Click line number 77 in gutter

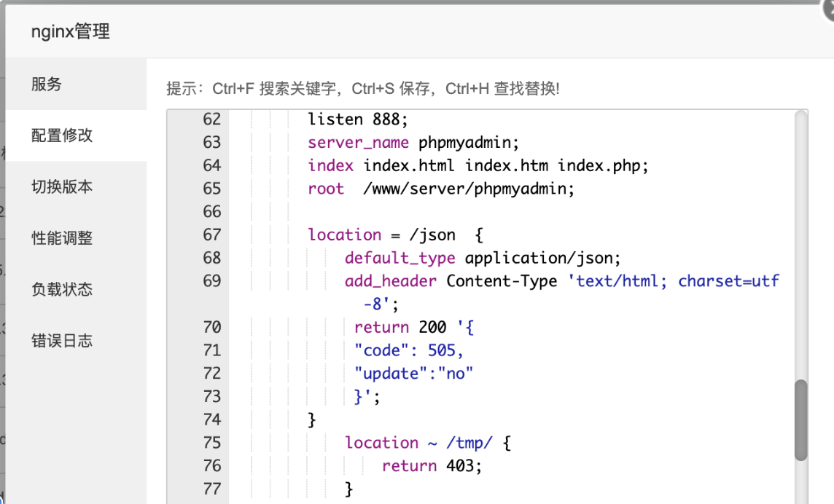coord(211,489)
